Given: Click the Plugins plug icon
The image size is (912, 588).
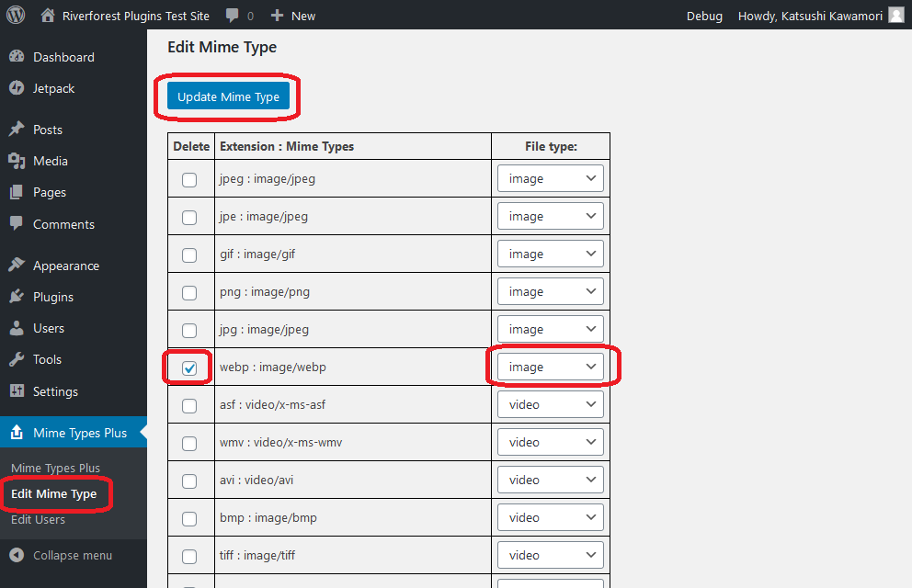Looking at the screenshot, I should pyautogui.click(x=17, y=297).
